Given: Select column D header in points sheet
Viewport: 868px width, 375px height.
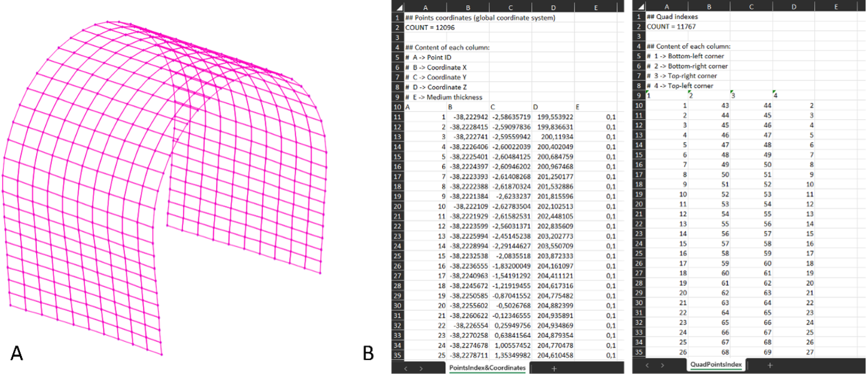Looking at the screenshot, I should 553,6.
